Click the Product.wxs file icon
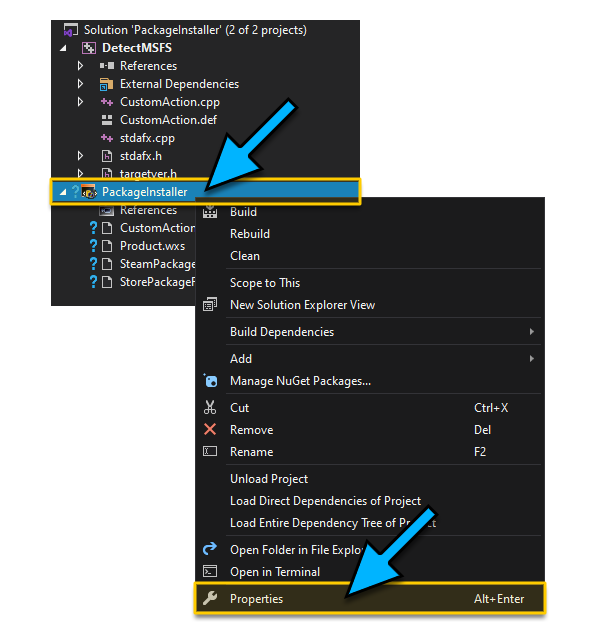 pyautogui.click(x=107, y=246)
